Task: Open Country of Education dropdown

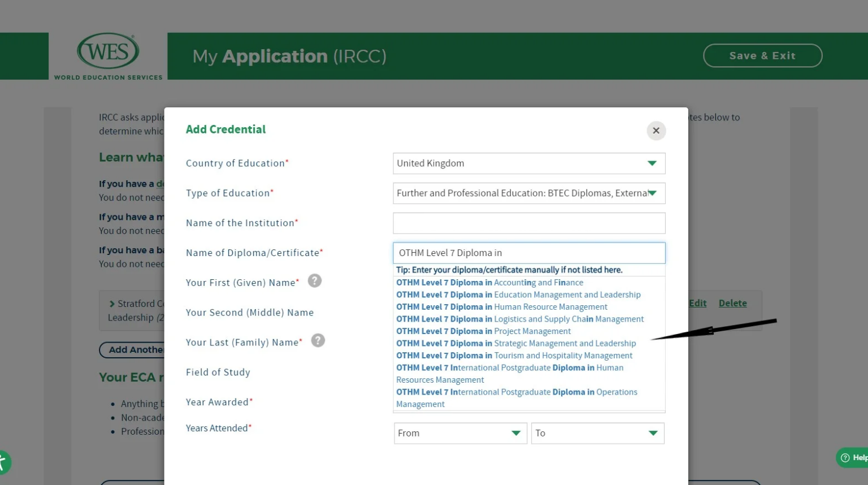Action: (529, 163)
